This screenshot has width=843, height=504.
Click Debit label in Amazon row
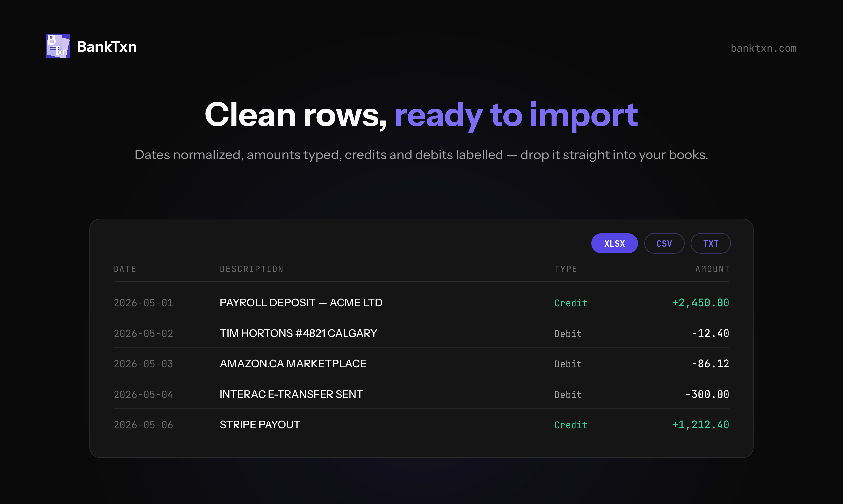pos(568,364)
